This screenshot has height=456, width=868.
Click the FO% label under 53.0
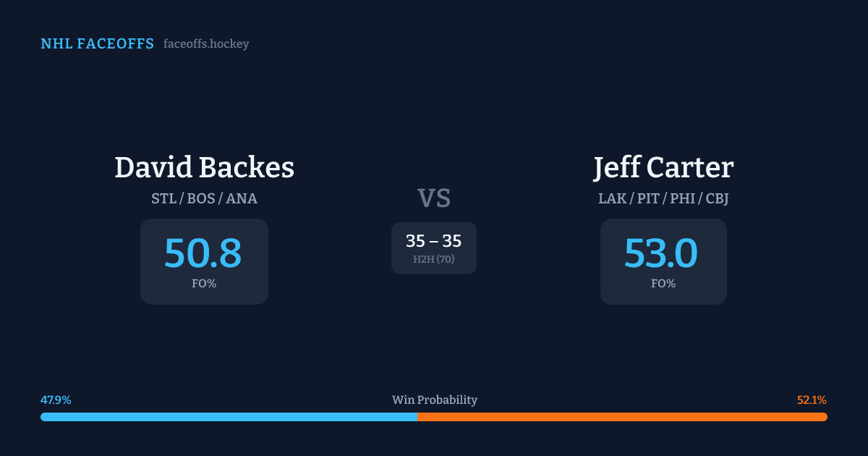[663, 284]
